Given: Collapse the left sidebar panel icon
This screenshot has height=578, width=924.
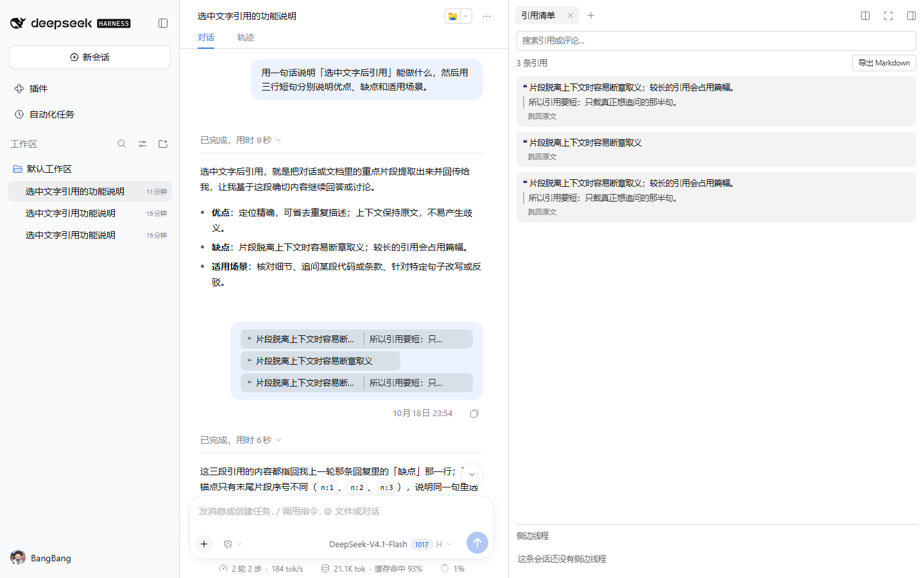Looking at the screenshot, I should point(163,23).
